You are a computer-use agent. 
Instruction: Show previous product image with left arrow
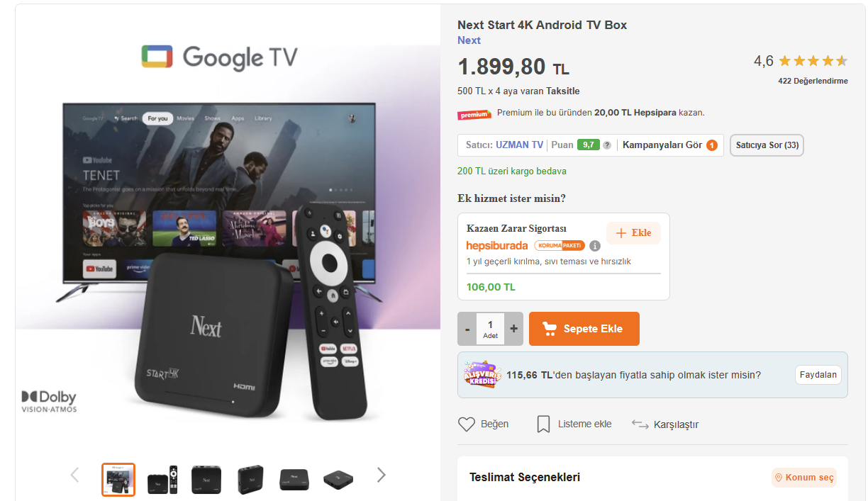coord(74,475)
